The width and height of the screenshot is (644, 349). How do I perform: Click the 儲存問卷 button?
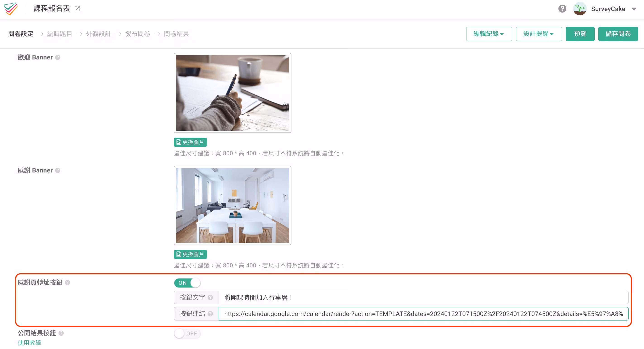point(618,34)
